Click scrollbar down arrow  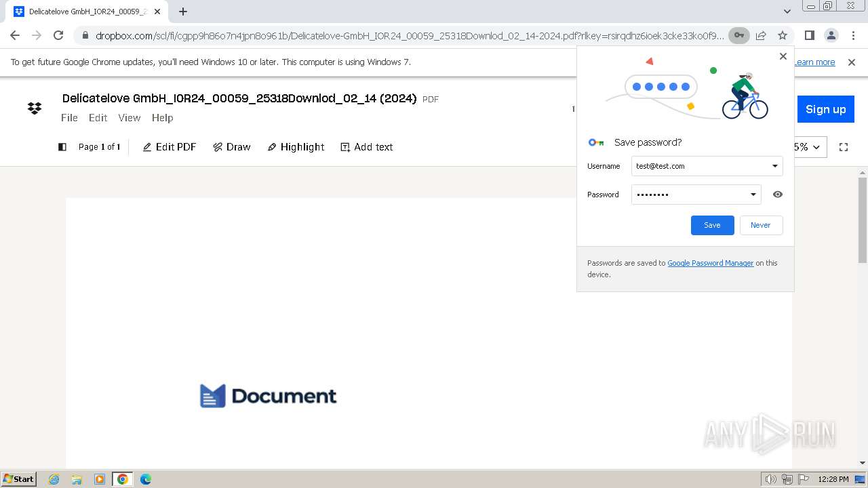863,462
